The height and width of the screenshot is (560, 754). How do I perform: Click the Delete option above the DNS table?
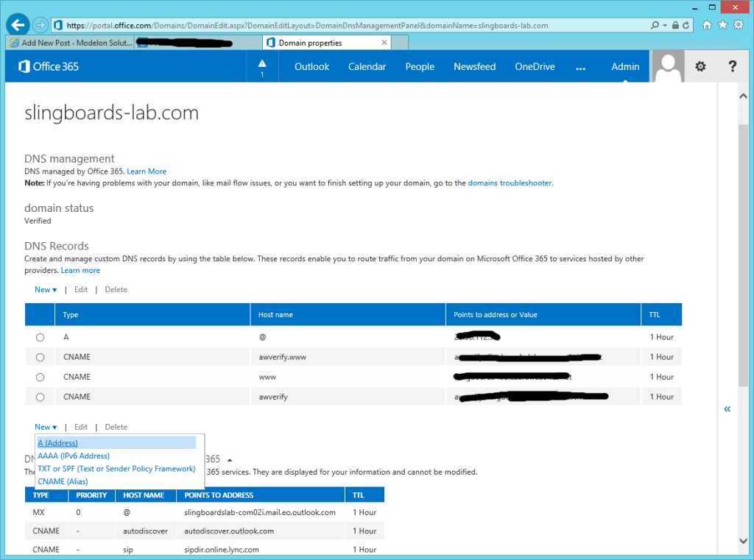116,289
